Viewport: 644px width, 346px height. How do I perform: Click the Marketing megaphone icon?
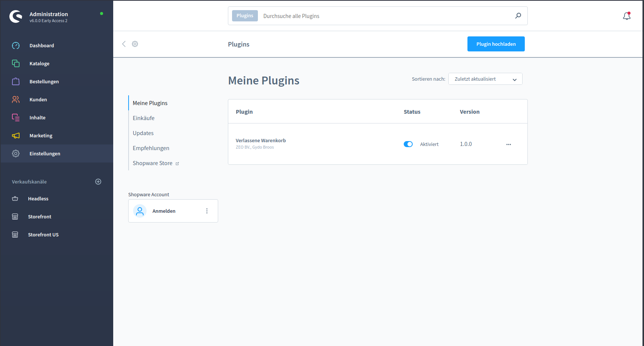click(16, 135)
